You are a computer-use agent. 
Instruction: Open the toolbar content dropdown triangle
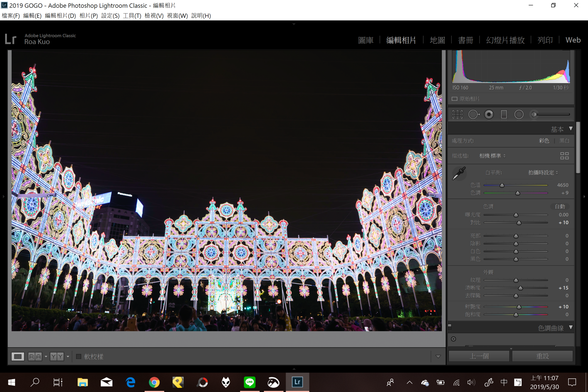tap(438, 357)
